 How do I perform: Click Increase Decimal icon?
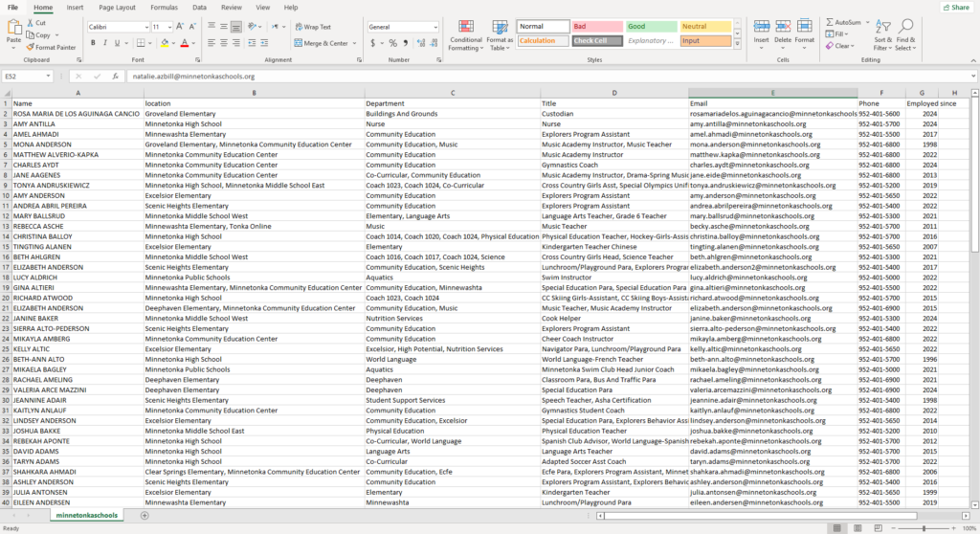click(x=421, y=43)
